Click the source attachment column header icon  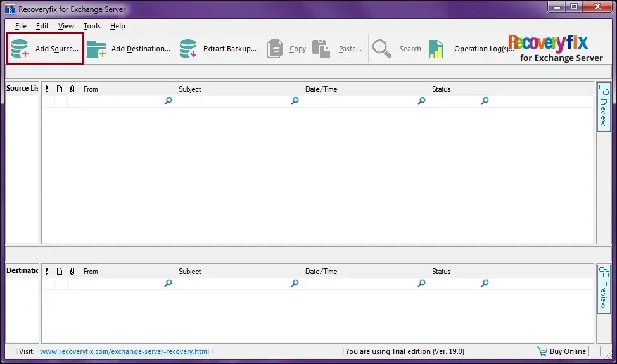pyautogui.click(x=72, y=89)
